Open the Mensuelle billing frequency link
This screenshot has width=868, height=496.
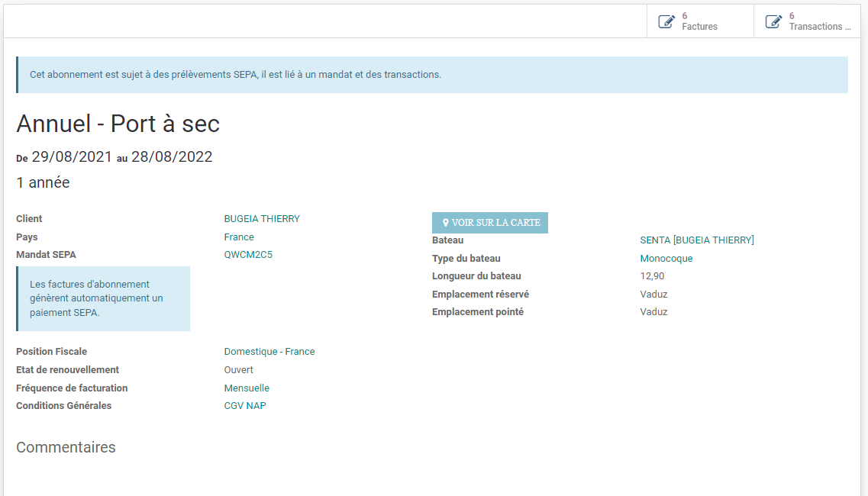tap(247, 388)
